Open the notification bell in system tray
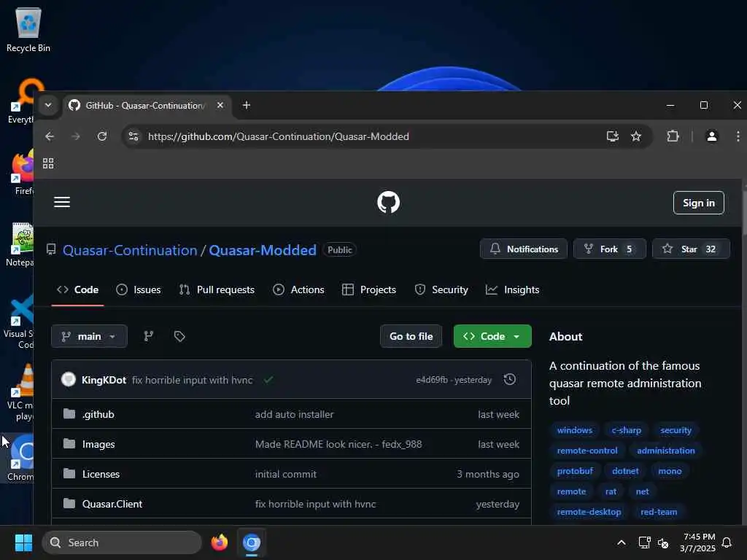This screenshot has height=560, width=747. 727,542
